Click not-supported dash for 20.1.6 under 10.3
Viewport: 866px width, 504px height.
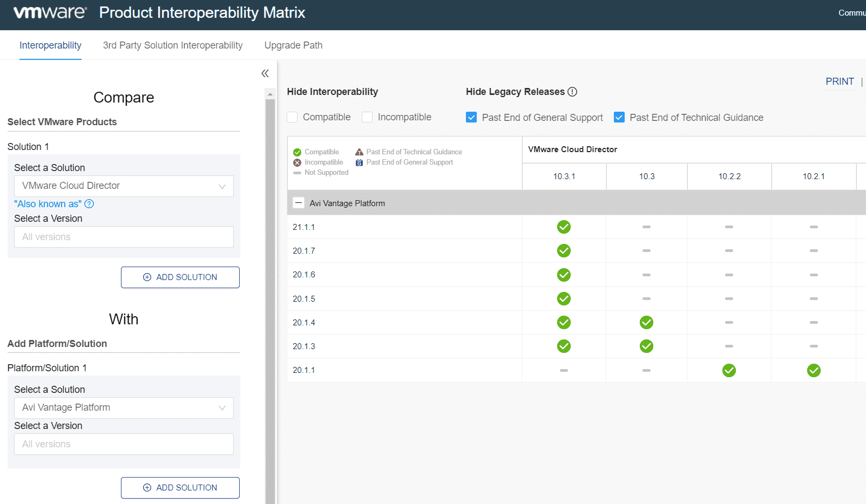click(646, 275)
